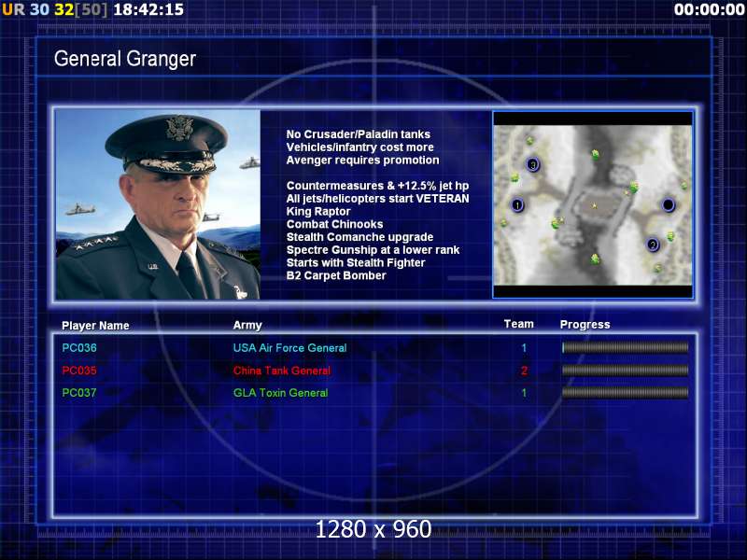The height and width of the screenshot is (560, 747).
Task: Click the 'Progress' column header
Action: pos(585,325)
